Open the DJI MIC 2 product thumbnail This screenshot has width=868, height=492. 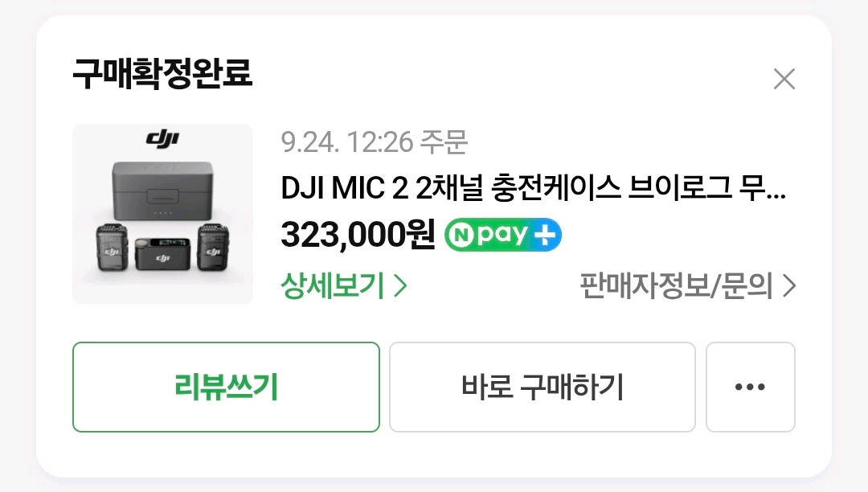point(162,214)
